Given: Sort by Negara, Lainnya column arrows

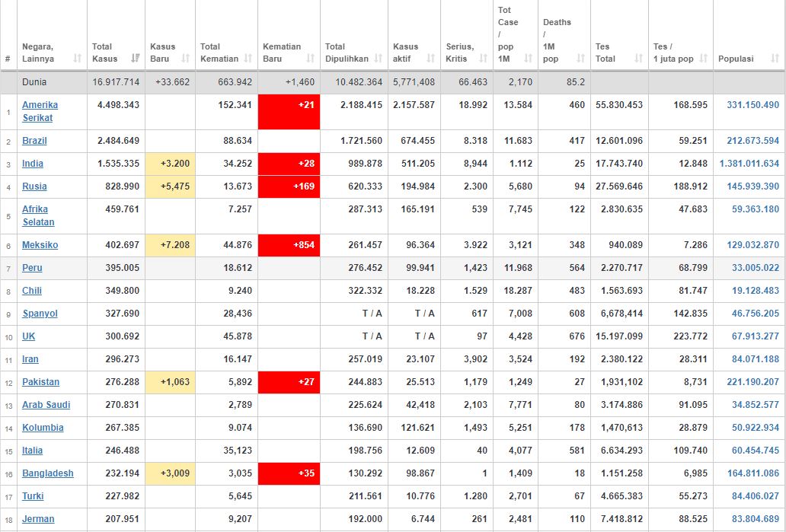Looking at the screenshot, I should click(x=77, y=59).
